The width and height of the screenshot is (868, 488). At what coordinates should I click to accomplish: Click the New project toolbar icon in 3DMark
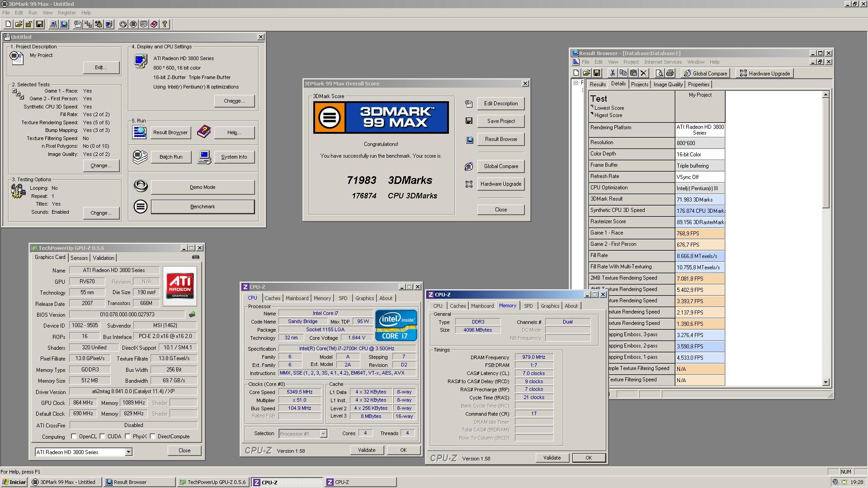click(x=8, y=24)
